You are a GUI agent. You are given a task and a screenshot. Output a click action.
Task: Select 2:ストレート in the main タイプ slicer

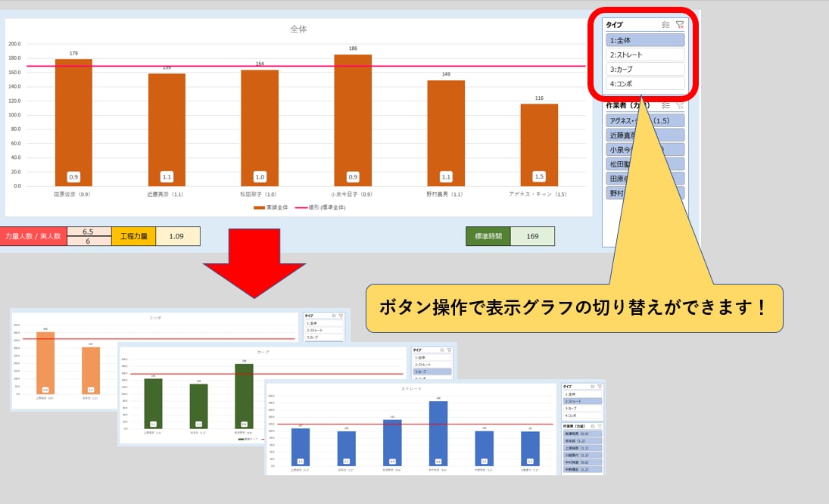[645, 54]
